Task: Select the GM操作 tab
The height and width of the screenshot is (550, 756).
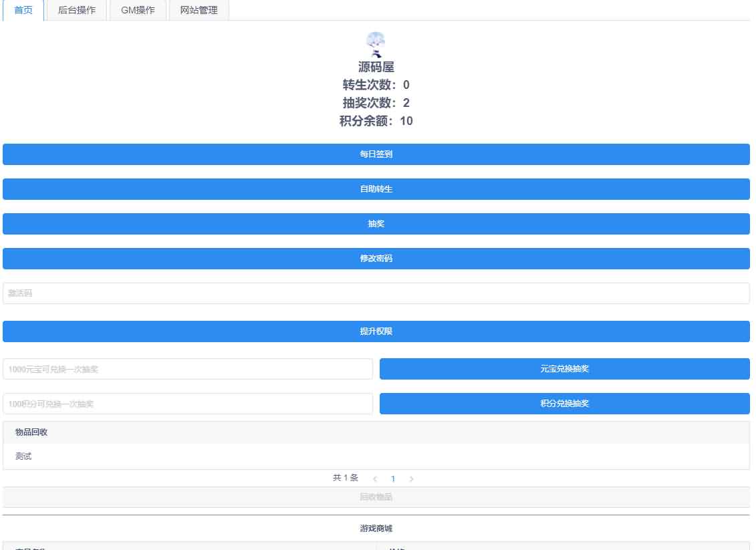Action: pos(138,10)
